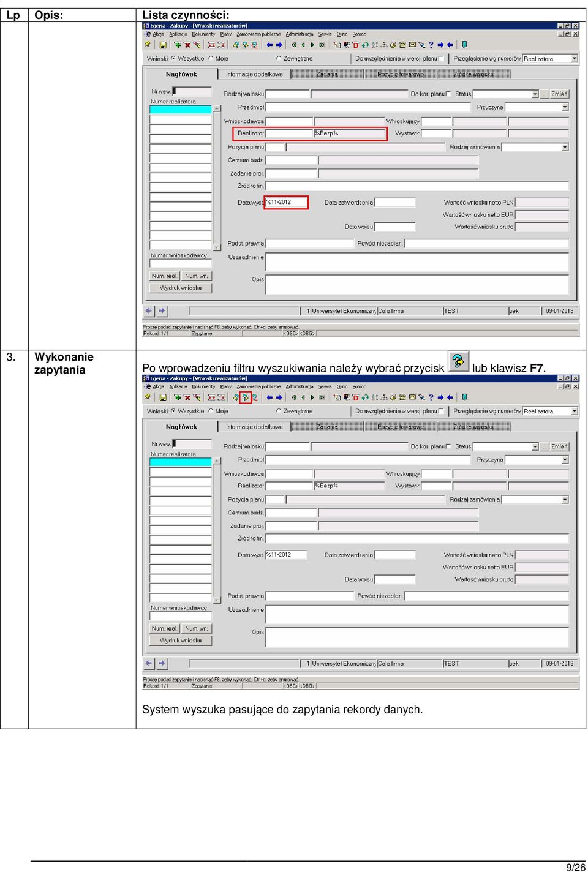
Task: Click 'Wydruk wniosku' button in first screenshot
Action: 181,288
